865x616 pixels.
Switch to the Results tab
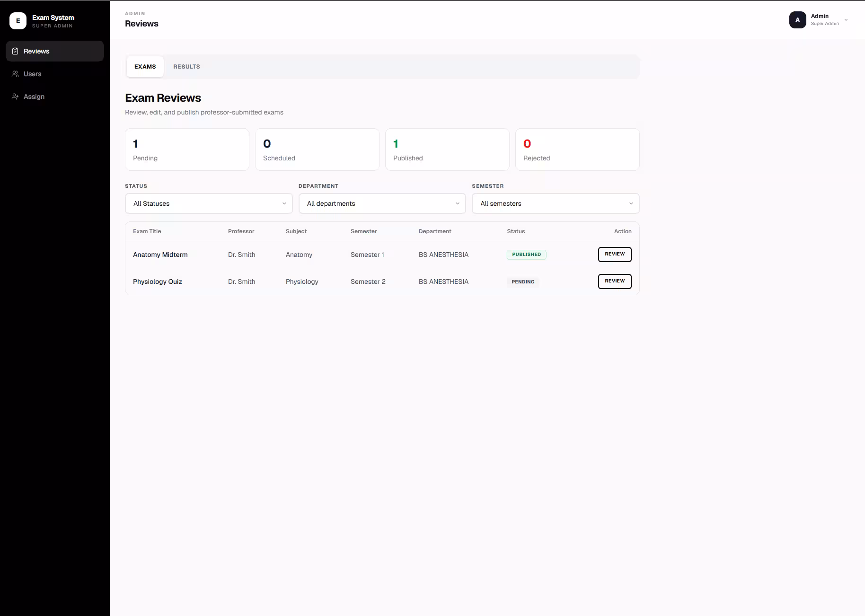pyautogui.click(x=186, y=67)
